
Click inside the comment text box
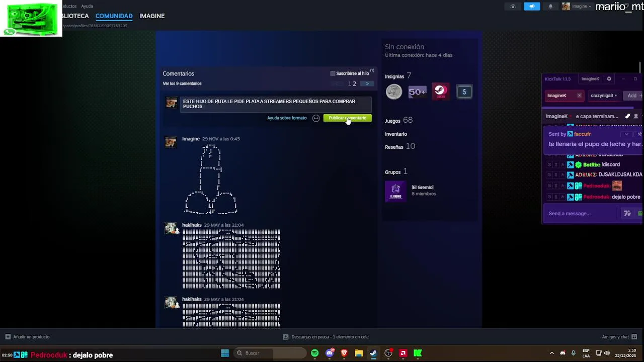276,104
